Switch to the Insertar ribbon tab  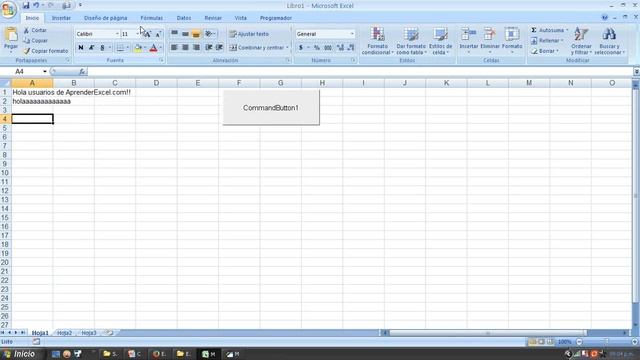(61, 18)
